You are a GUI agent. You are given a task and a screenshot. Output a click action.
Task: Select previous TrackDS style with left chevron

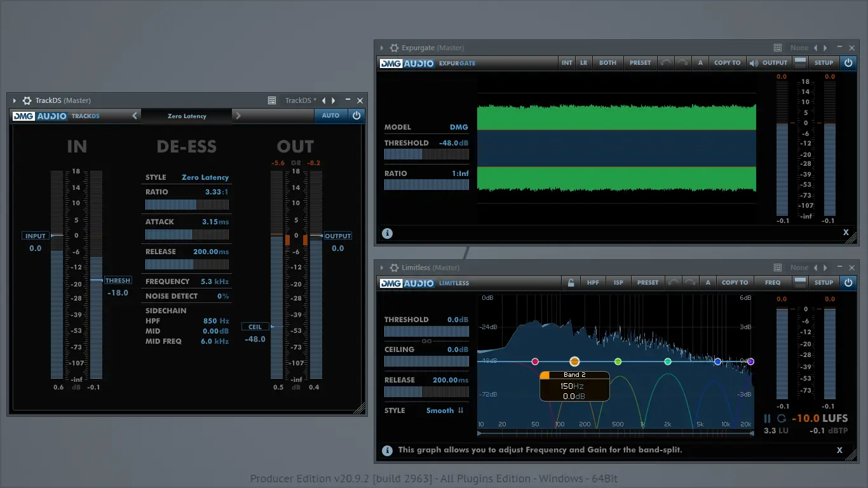pyautogui.click(x=135, y=116)
